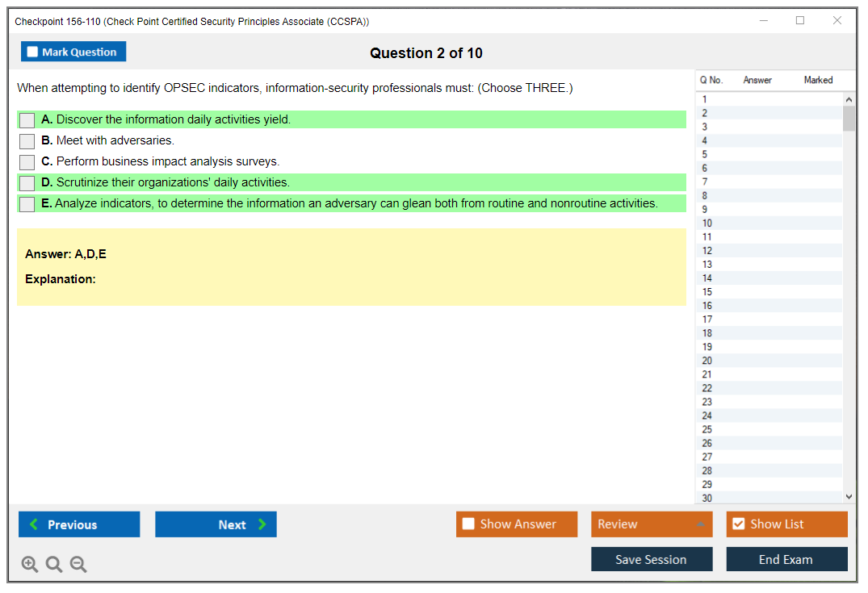Check option C business impact analysis surveys
This screenshot has height=593, width=868.
[x=27, y=162]
